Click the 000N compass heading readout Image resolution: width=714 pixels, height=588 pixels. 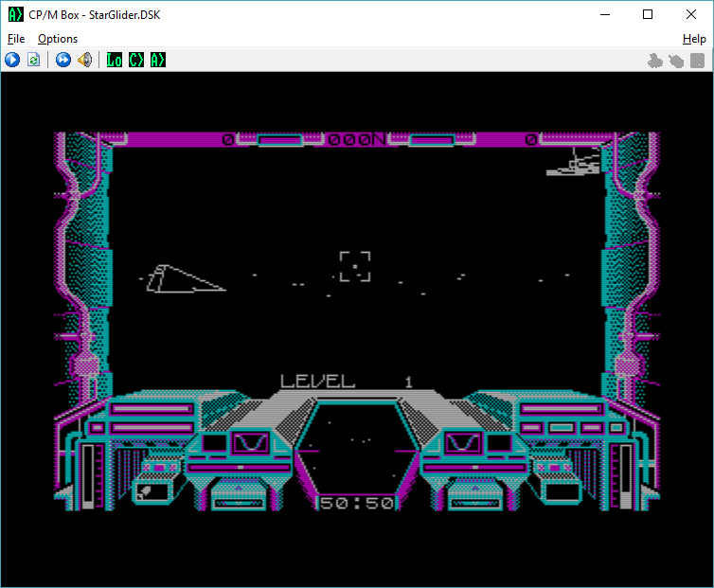coord(357,139)
